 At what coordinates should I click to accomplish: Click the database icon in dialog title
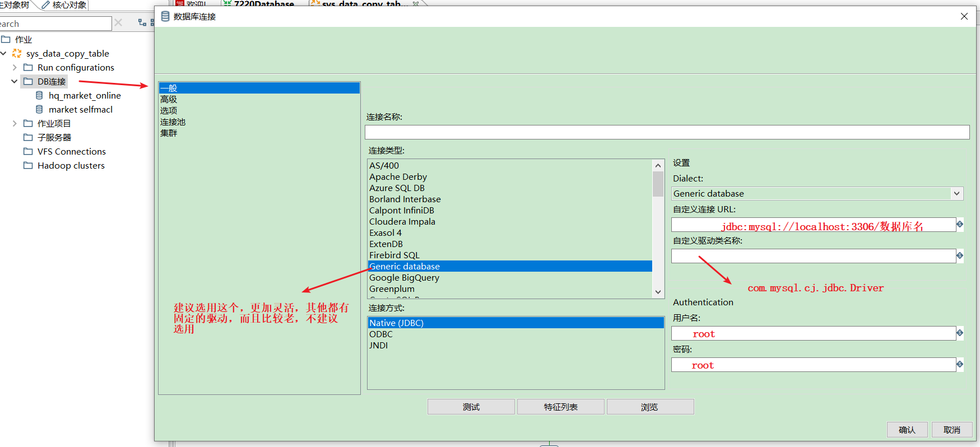coord(165,16)
